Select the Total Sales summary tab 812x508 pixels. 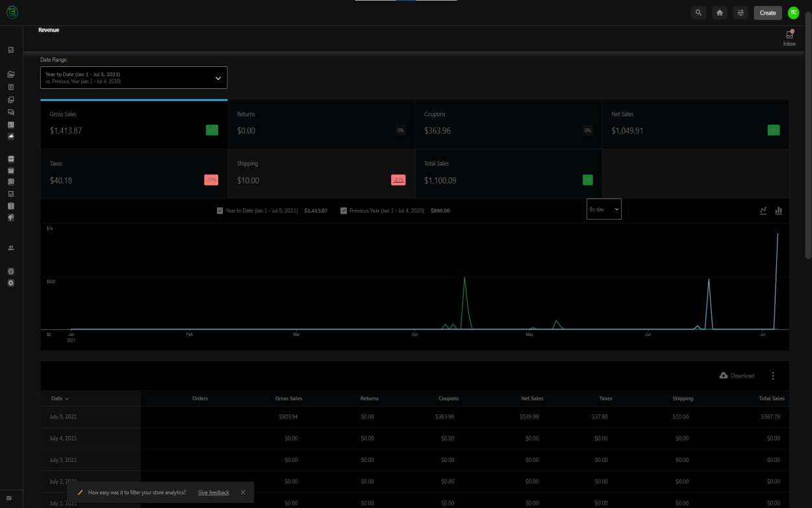[x=508, y=173]
